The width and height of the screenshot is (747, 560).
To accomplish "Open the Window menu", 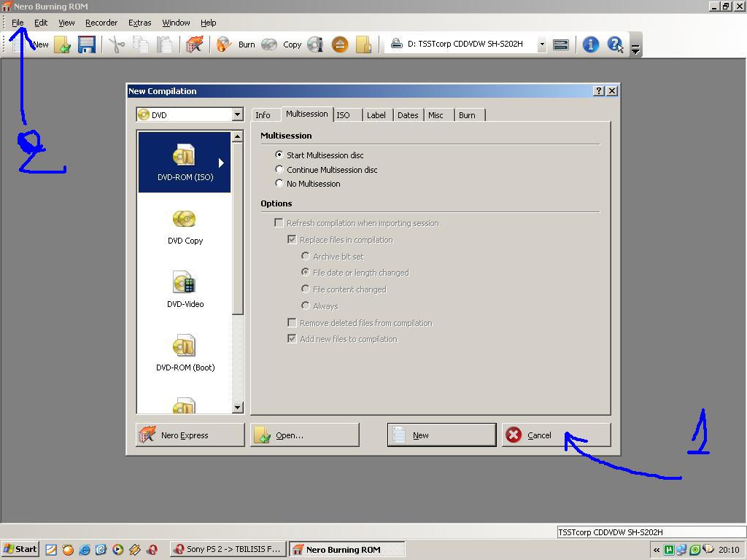I will click(176, 23).
